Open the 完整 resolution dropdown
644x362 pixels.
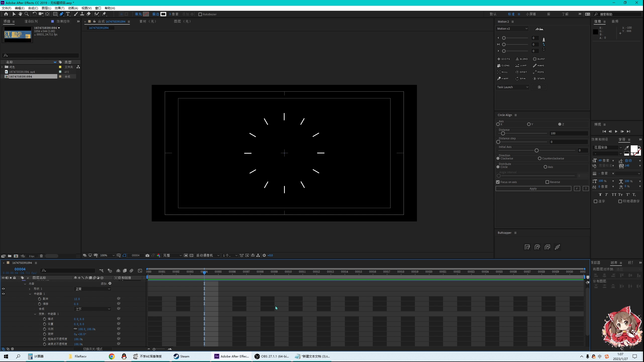172,255
